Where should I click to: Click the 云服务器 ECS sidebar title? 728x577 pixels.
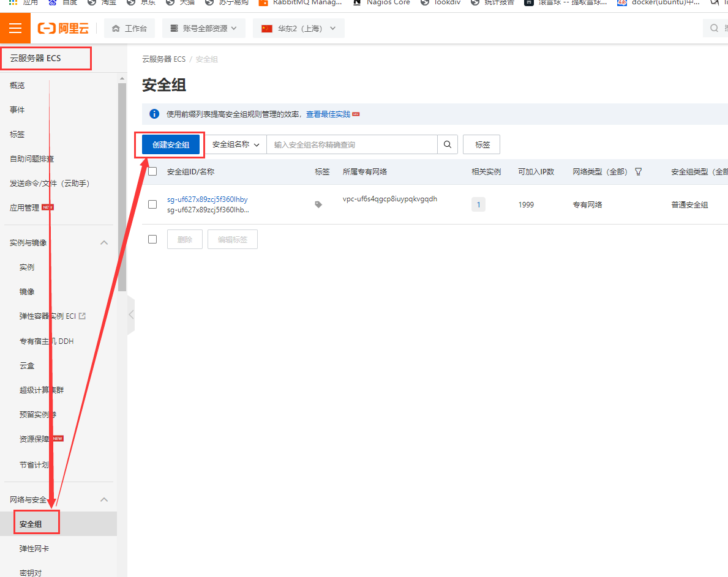(36, 59)
